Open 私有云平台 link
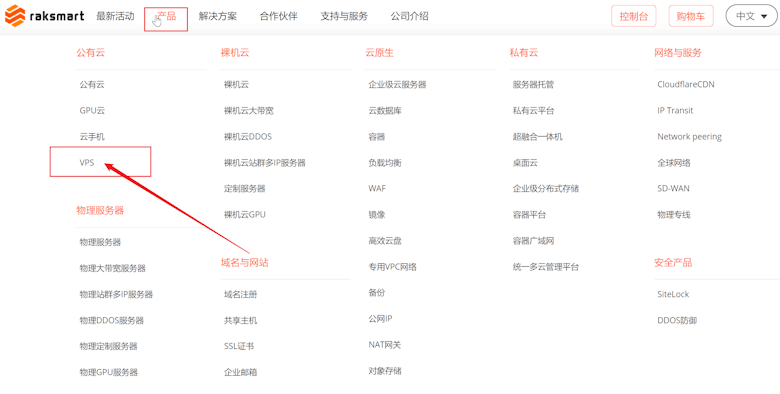This screenshot has height=394, width=780. 533,110
